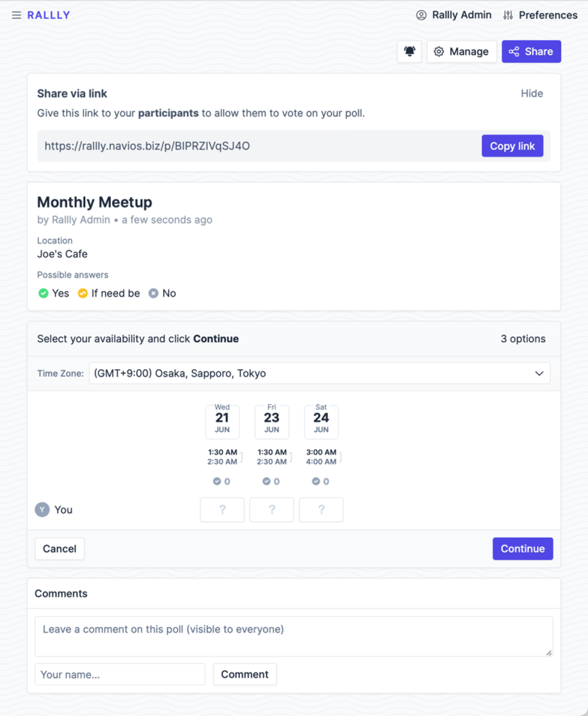
Task: Click the gear icon in Manage
Action: point(439,51)
